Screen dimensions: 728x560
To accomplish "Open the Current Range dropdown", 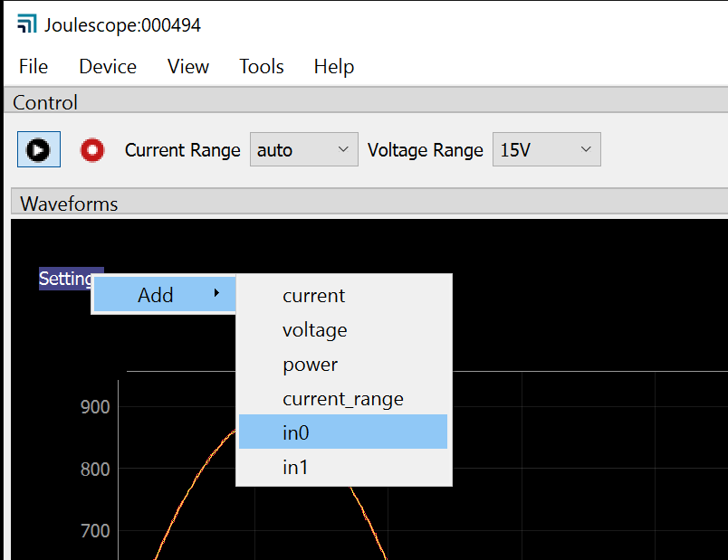I will (303, 149).
